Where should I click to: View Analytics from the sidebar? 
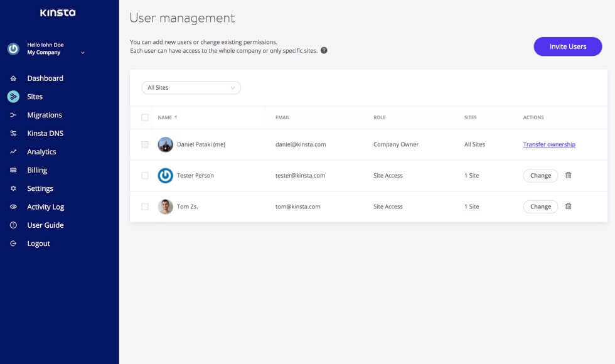pos(41,151)
